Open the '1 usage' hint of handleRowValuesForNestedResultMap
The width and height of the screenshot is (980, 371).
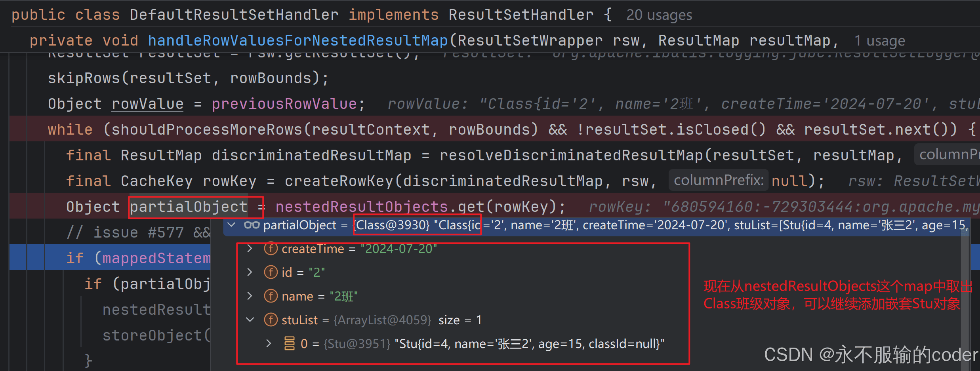880,41
